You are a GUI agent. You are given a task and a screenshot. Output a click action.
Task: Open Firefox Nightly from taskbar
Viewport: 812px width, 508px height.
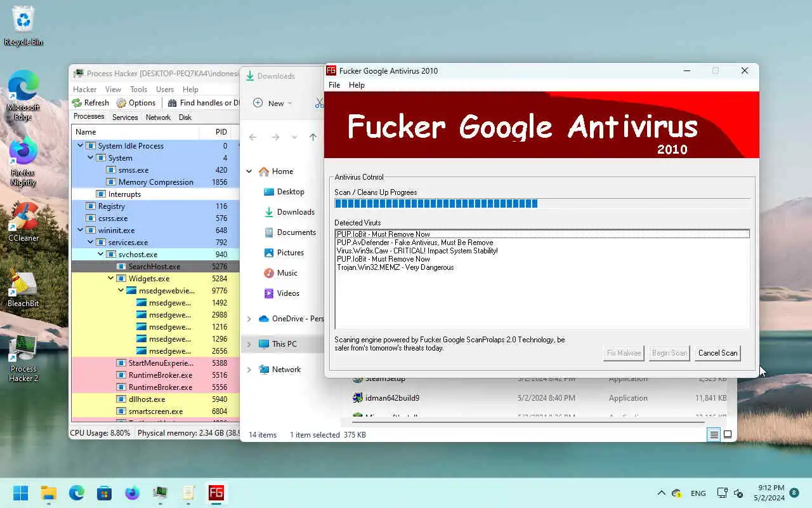pyautogui.click(x=132, y=493)
